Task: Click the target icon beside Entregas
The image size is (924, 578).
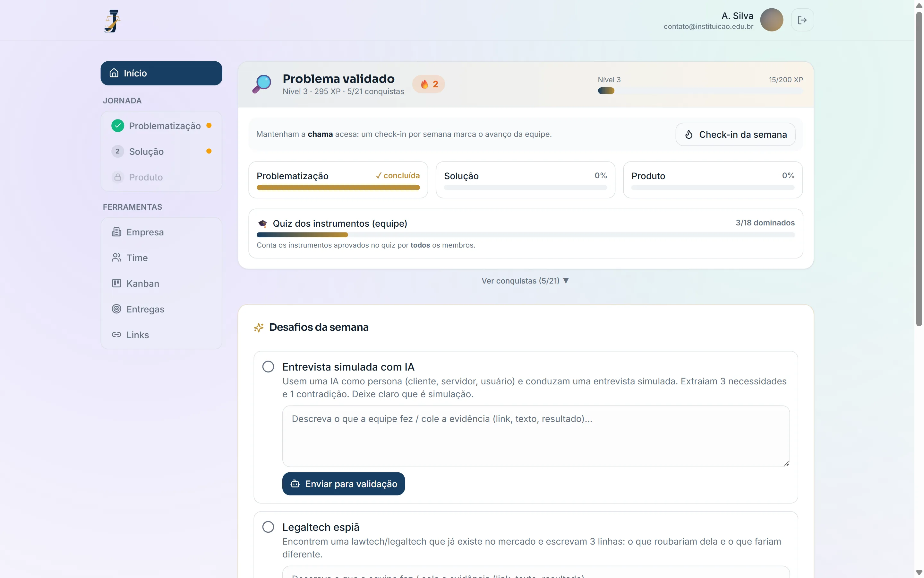Action: 116,309
